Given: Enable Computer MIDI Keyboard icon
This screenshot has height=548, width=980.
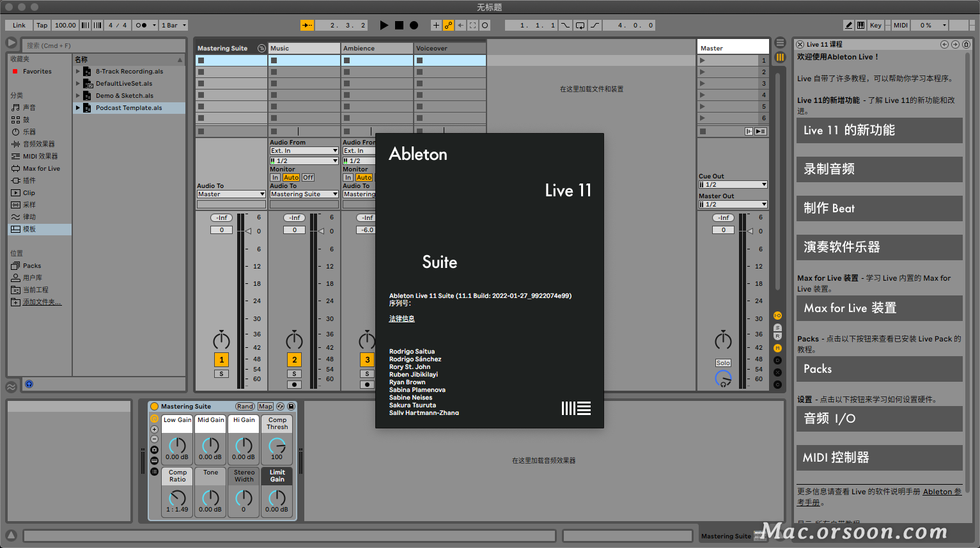Looking at the screenshot, I should (x=860, y=25).
